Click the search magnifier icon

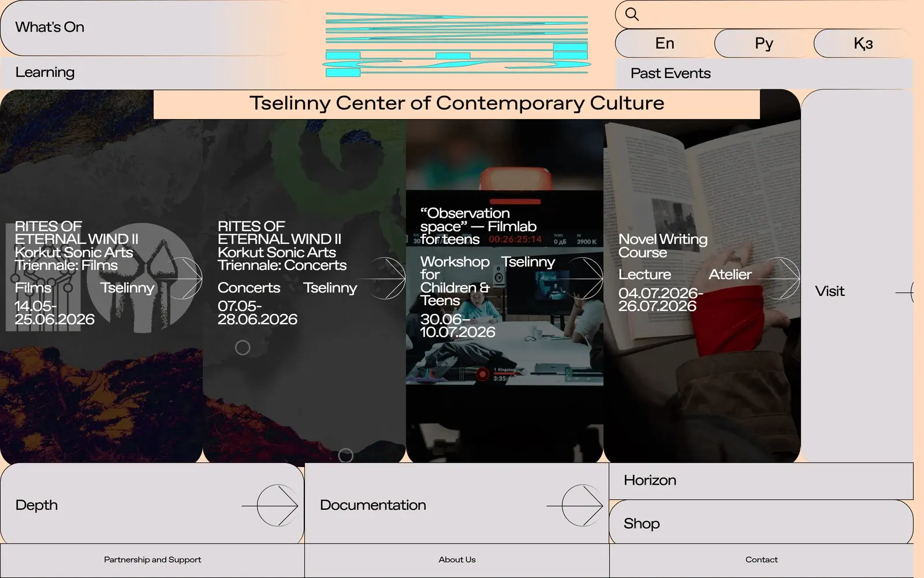pyautogui.click(x=632, y=14)
